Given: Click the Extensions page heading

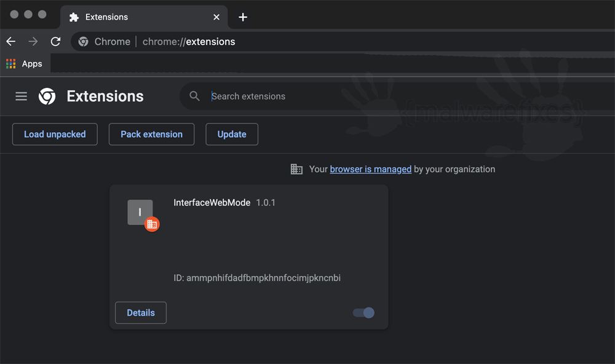Looking at the screenshot, I should tap(105, 96).
